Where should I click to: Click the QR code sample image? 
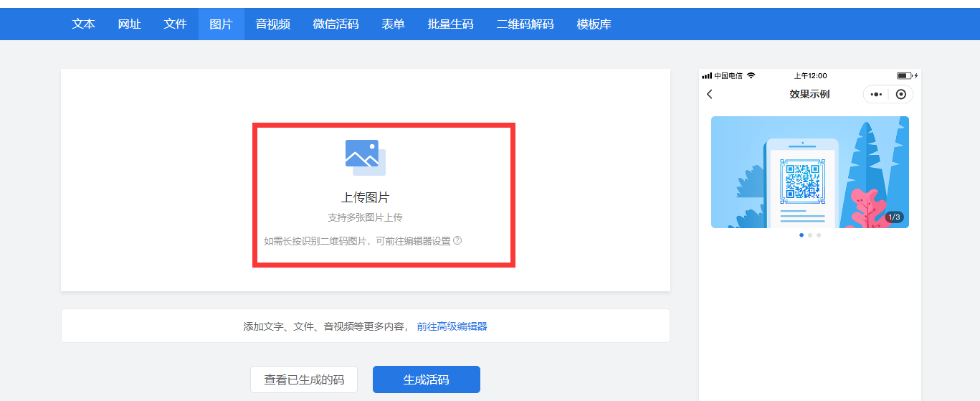[802, 180]
